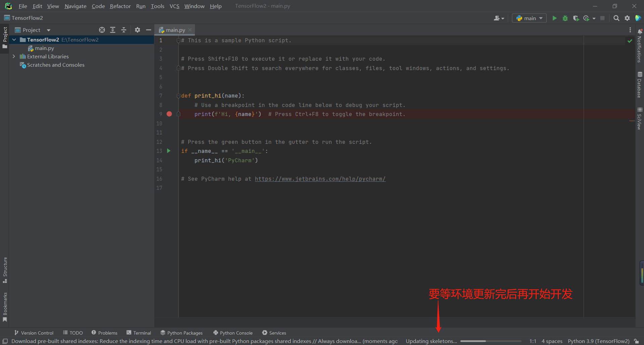
Task: Open Code With Me dropdown arrow
Action: [x=502, y=18]
